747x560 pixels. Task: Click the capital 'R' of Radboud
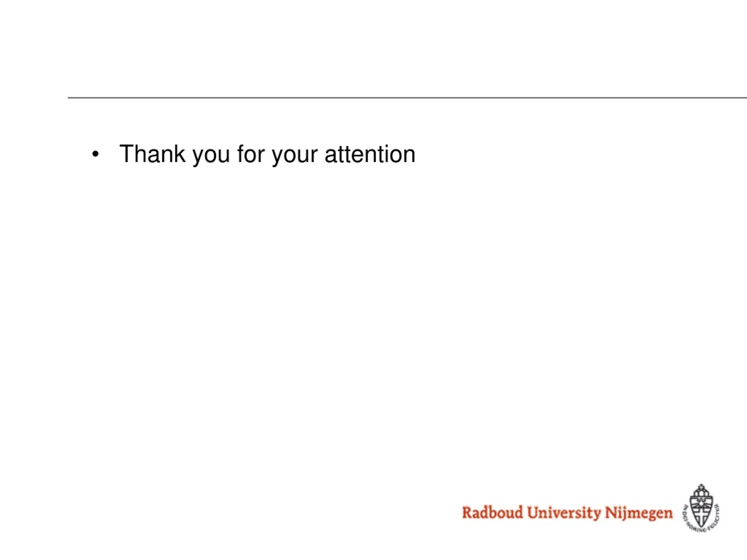point(467,512)
